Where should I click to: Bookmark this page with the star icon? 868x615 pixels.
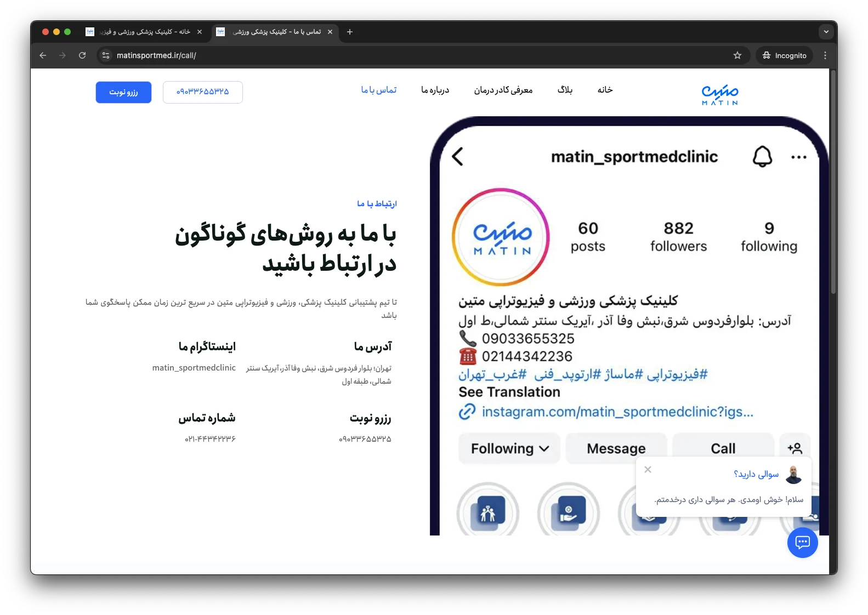pos(737,55)
